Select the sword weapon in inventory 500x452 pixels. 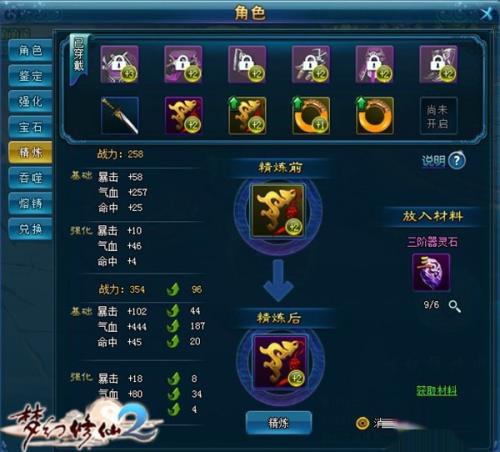pos(120,115)
